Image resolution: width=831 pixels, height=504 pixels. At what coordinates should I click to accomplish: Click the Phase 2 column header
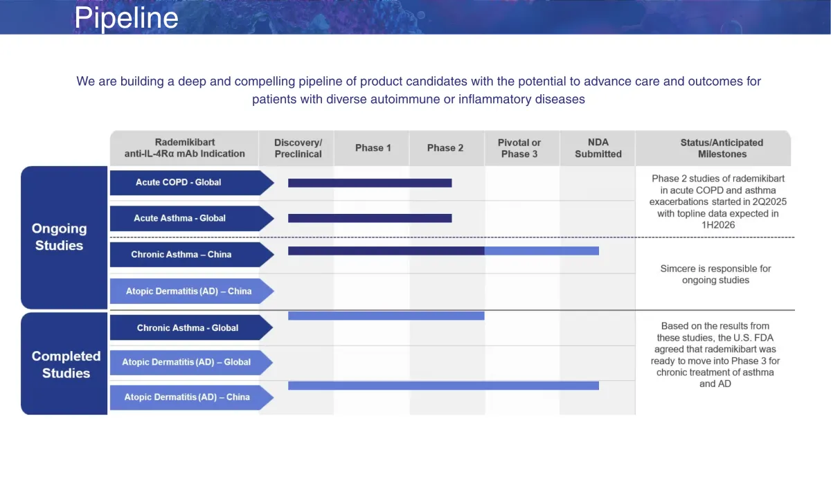point(445,148)
